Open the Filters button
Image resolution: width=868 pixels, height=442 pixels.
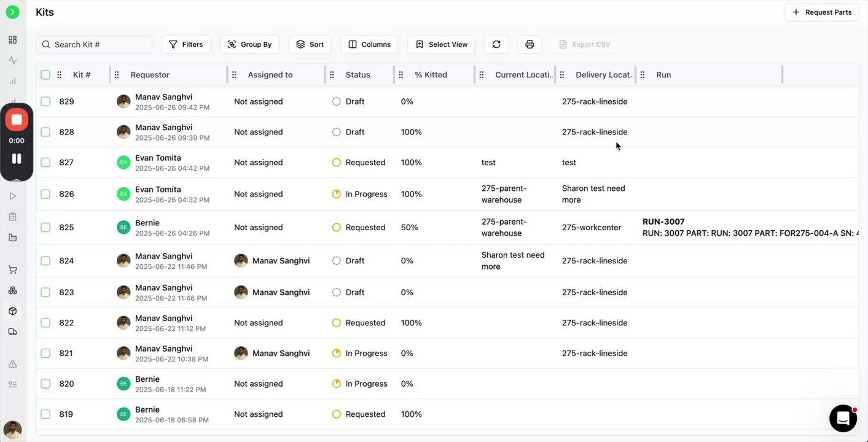click(186, 44)
